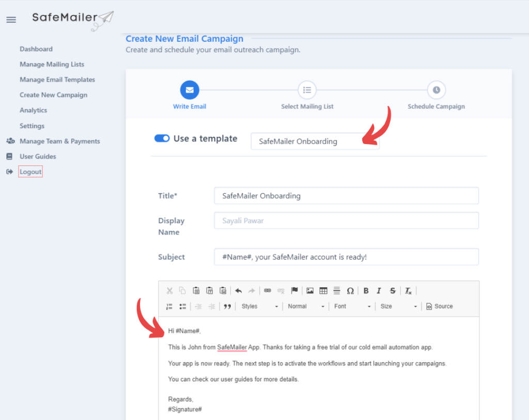Click the Write Email step icon
Screen dimensions: 529x420
coord(190,90)
